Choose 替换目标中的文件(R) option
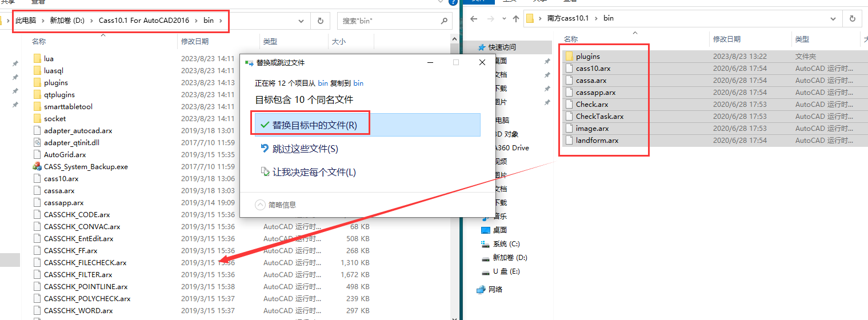868x320 pixels. click(x=367, y=125)
